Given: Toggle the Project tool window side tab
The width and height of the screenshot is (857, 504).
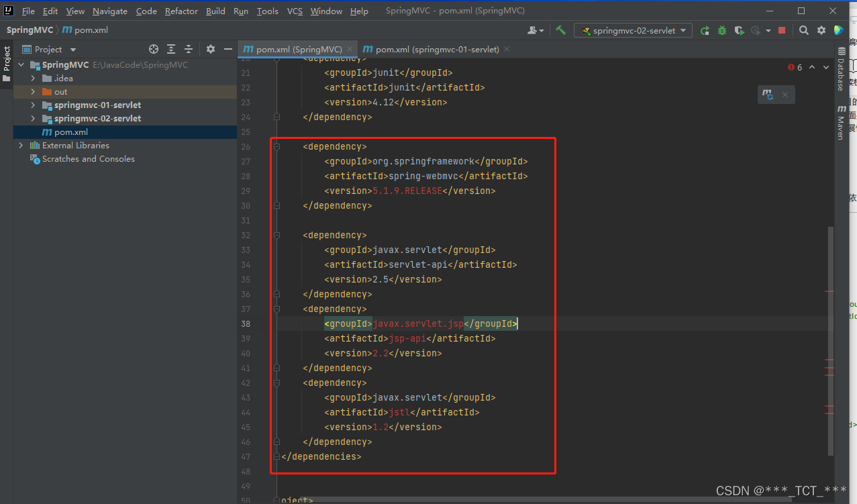Looking at the screenshot, I should coord(7,64).
